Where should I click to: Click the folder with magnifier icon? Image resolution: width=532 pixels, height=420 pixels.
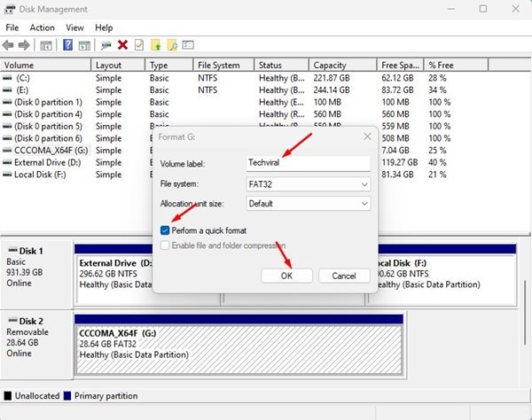tap(174, 45)
